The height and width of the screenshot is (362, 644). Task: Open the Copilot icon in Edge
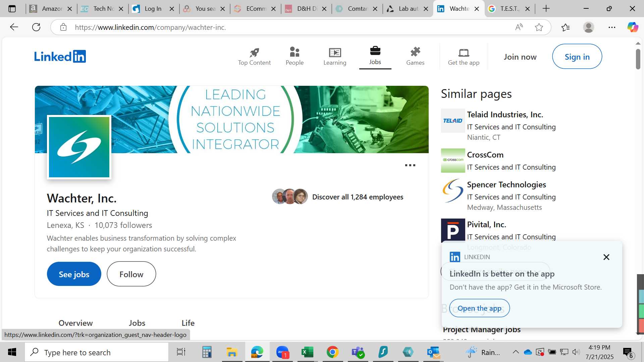[x=633, y=27]
